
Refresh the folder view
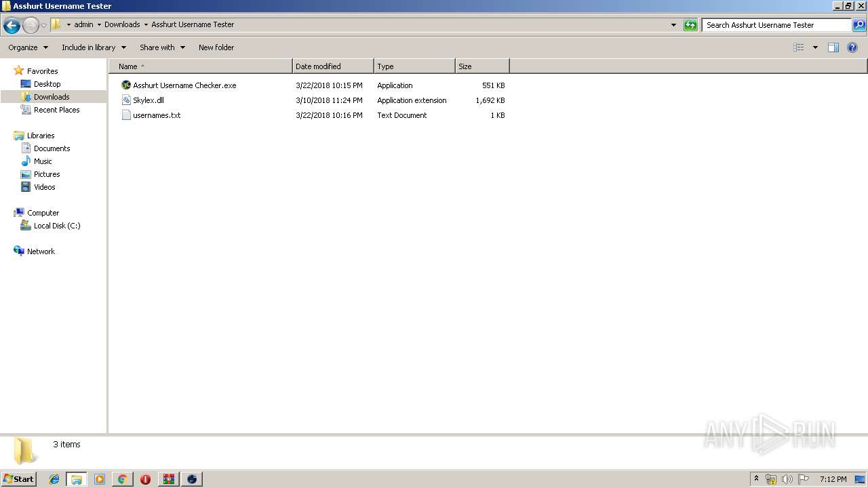point(690,25)
